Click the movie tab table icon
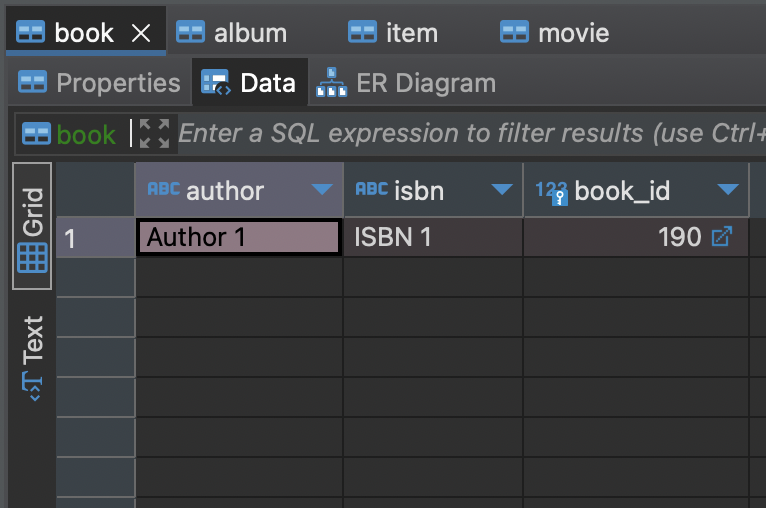The image size is (766, 508). [514, 32]
